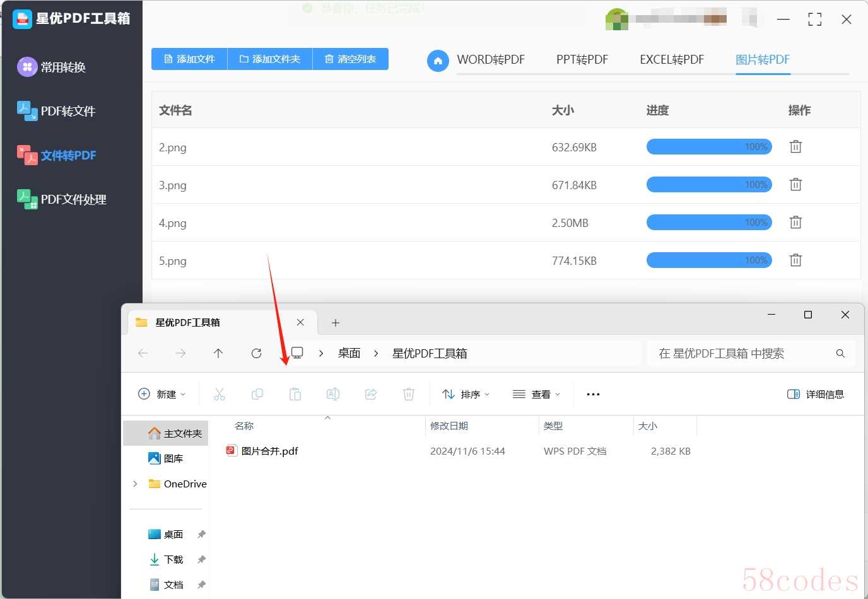This screenshot has width=868, height=599.
Task: Sort by the 修改日期 column header
Action: click(x=449, y=426)
